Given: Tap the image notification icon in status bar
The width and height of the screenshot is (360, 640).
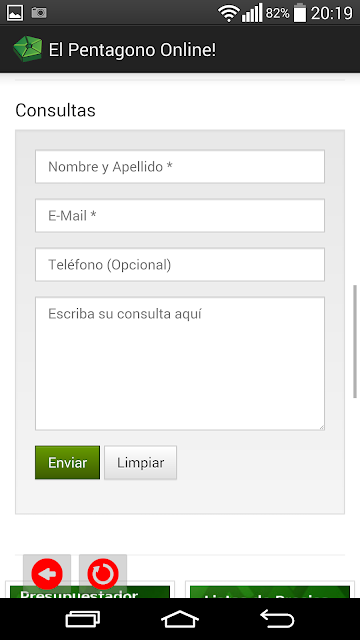Looking at the screenshot, I should 15,13.
